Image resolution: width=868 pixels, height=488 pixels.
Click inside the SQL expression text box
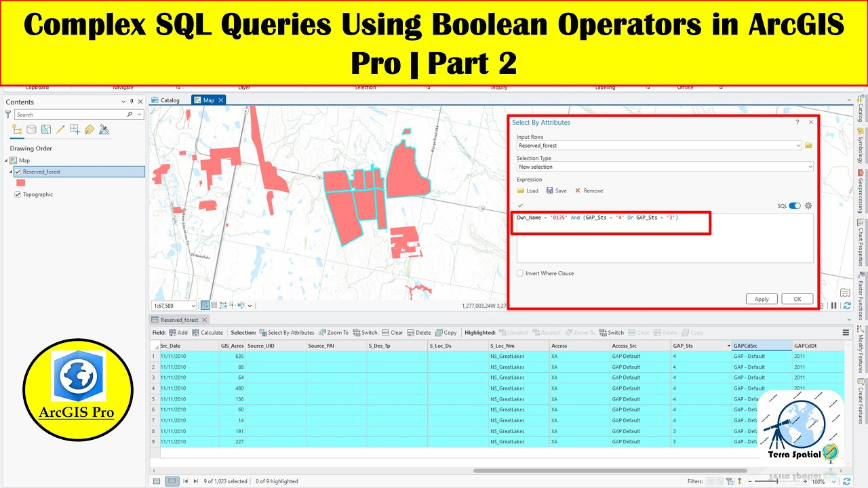pos(665,238)
